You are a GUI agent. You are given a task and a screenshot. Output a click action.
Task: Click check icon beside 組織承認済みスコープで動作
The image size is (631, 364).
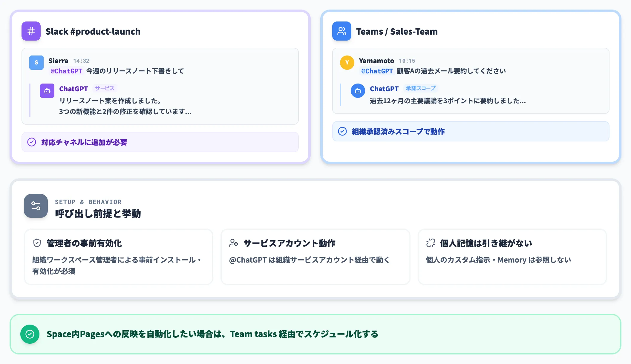pyautogui.click(x=342, y=131)
